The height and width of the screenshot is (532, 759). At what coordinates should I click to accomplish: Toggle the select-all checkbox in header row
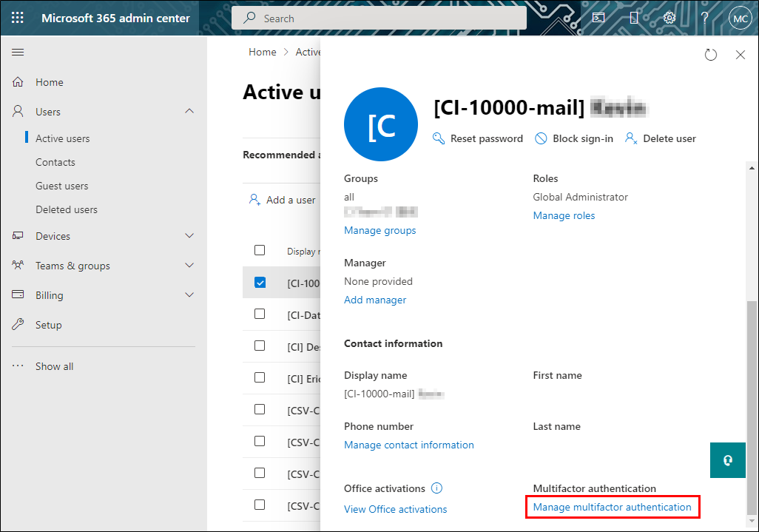pos(260,250)
